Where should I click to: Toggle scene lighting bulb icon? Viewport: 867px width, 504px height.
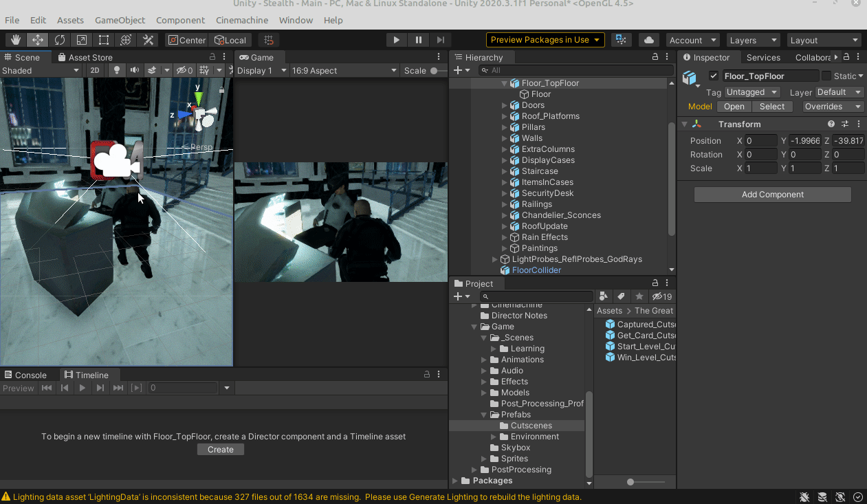click(x=117, y=70)
